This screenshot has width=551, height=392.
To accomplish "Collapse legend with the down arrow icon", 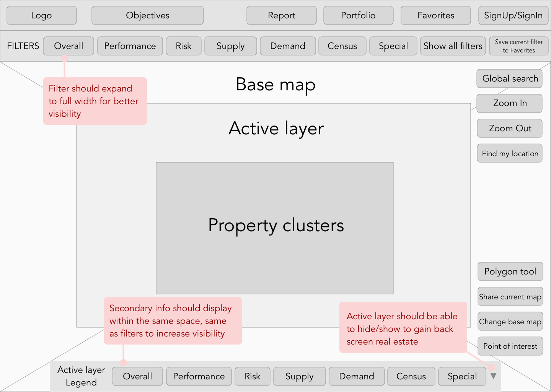I will 494,376.
